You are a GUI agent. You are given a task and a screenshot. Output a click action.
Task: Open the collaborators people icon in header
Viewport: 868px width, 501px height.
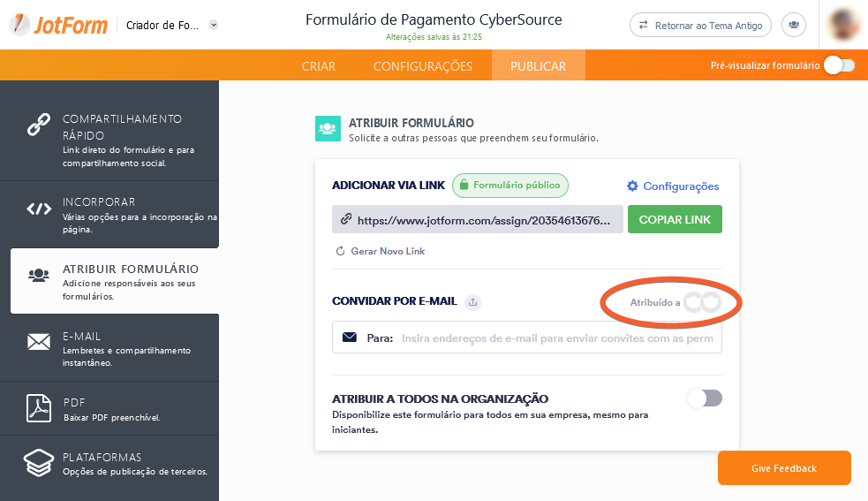[x=795, y=26]
